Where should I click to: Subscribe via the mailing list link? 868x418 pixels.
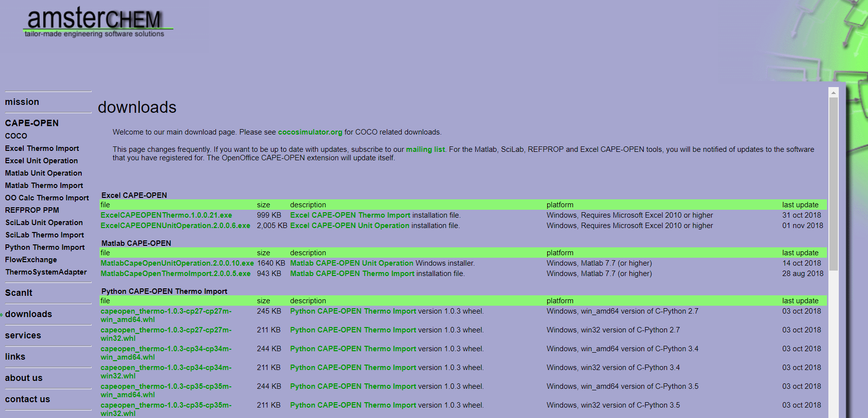coord(425,149)
